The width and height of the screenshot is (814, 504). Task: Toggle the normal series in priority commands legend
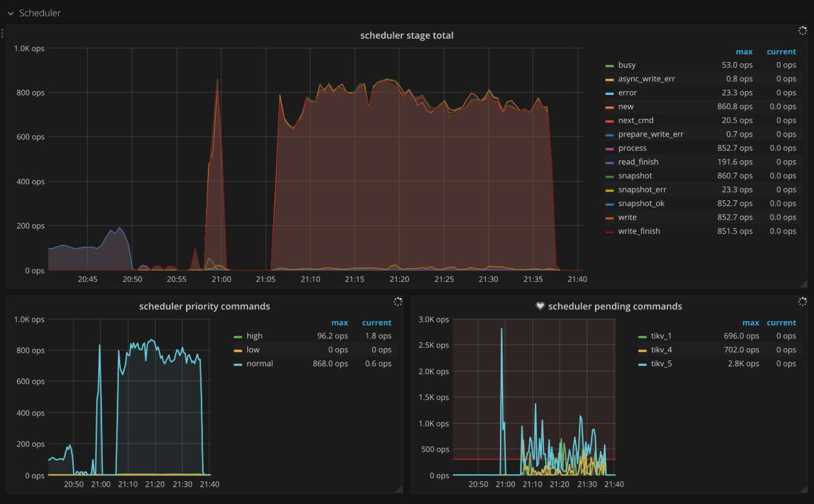(260, 363)
